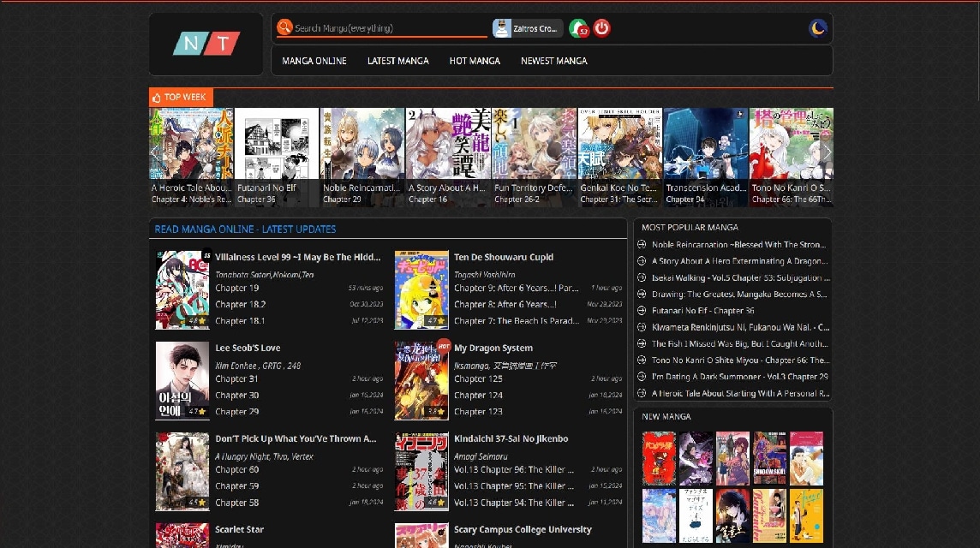Open Futanari No Elf carousel cover

pos(277,157)
